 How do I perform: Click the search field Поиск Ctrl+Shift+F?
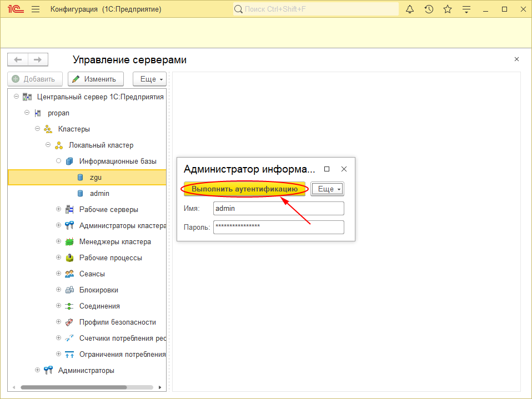[316, 9]
